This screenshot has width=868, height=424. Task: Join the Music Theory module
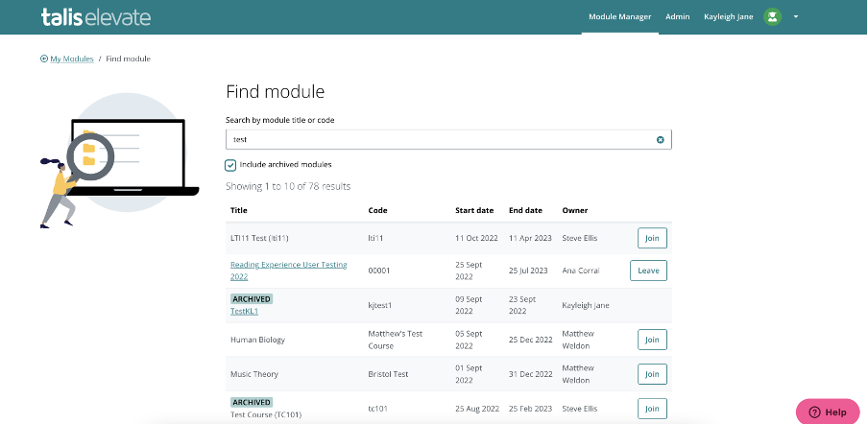pos(652,374)
